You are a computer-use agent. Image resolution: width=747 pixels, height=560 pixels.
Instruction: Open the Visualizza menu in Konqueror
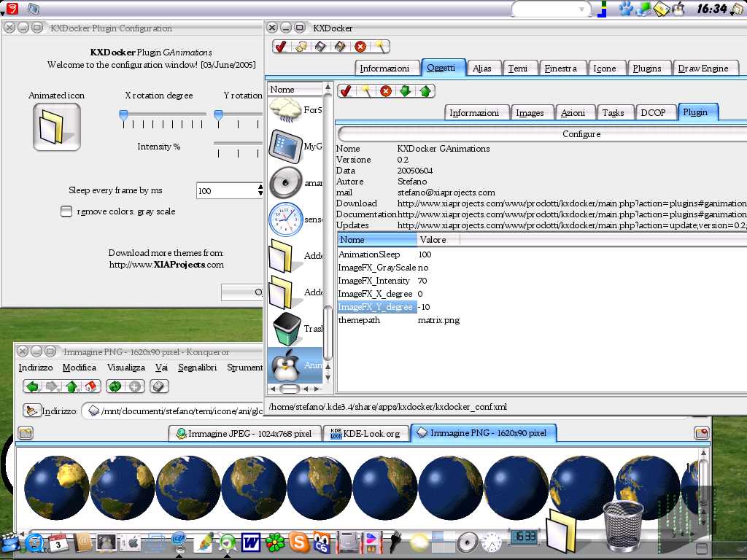125,367
